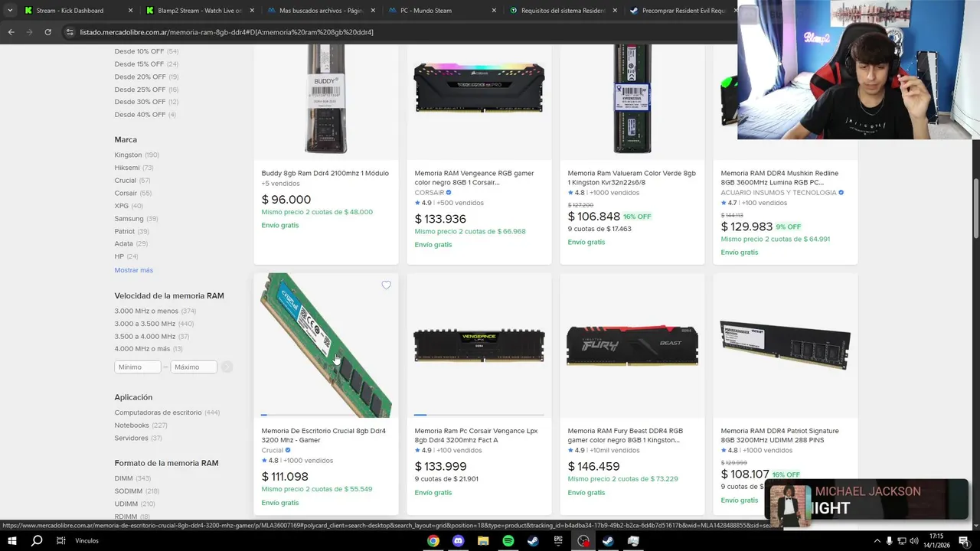Show hidden system tray icons
This screenshot has width=980, height=551.
click(877, 540)
